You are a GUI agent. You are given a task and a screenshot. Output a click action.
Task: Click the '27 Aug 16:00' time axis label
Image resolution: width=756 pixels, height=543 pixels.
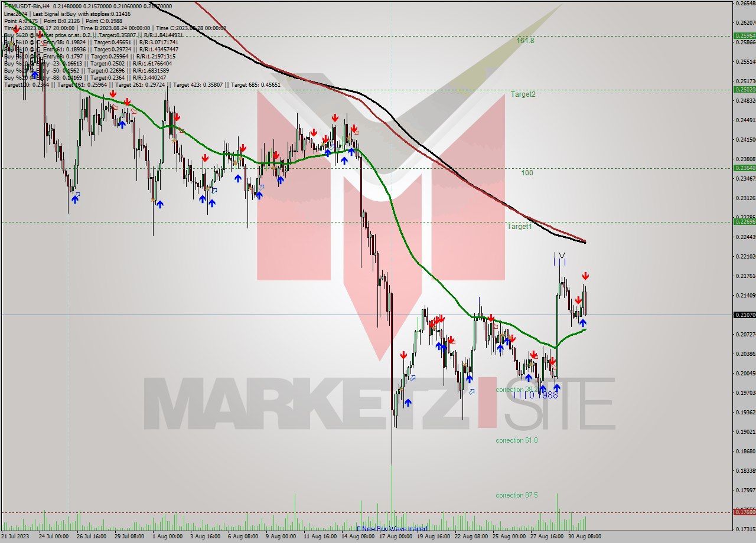click(546, 537)
